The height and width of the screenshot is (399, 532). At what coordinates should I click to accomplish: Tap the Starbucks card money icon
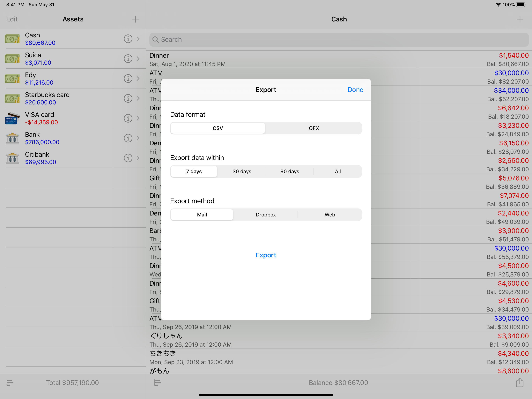pyautogui.click(x=12, y=98)
